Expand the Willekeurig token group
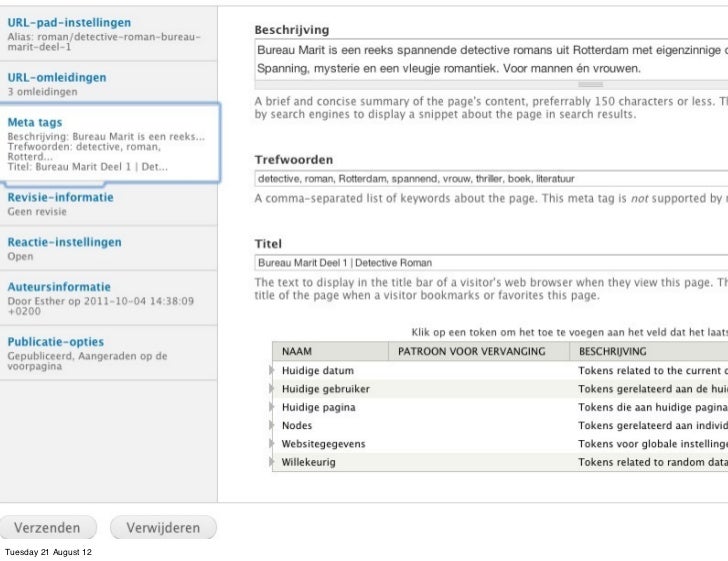The height and width of the screenshot is (561, 728). coord(272,462)
